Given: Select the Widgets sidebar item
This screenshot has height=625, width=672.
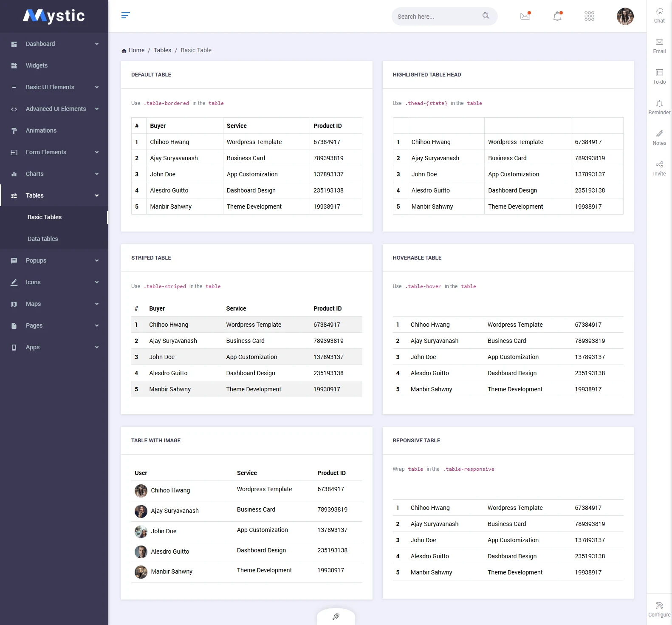Looking at the screenshot, I should coord(37,65).
